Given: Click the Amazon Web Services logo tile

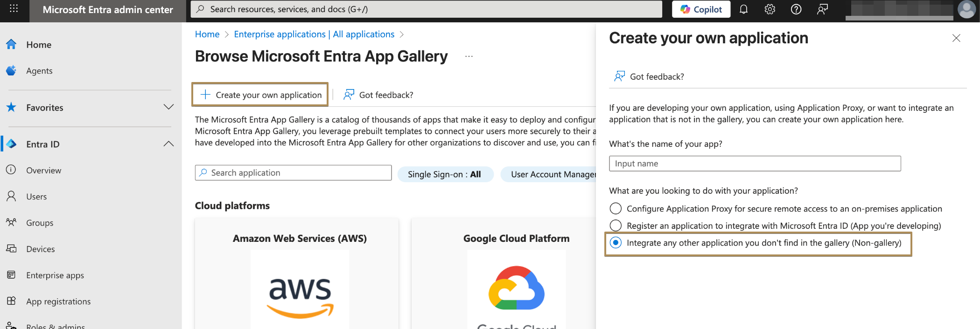Looking at the screenshot, I should [x=300, y=289].
